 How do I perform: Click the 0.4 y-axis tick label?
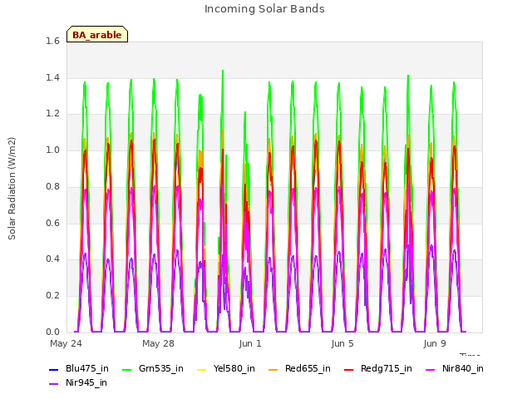tap(52, 259)
